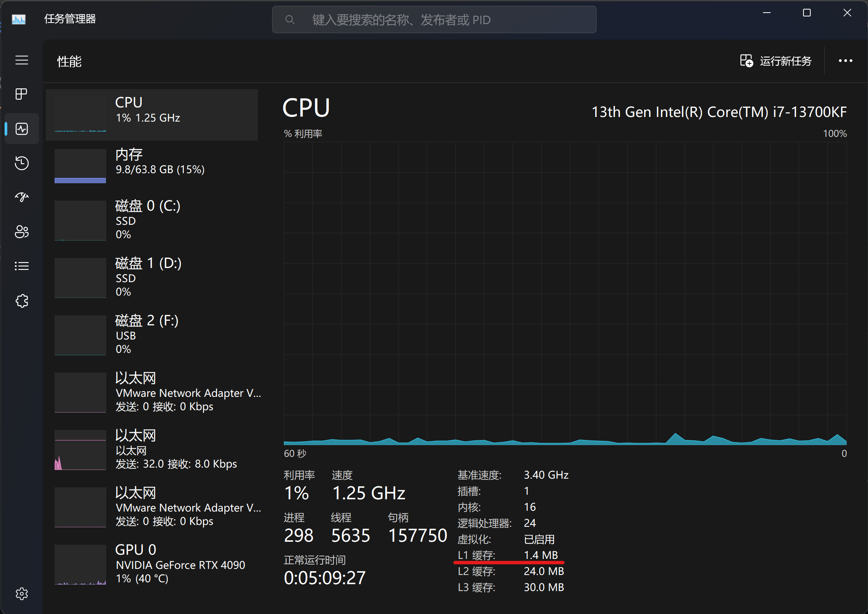This screenshot has width=868, height=614.
Task: Open the Services page icon
Action: (22, 301)
